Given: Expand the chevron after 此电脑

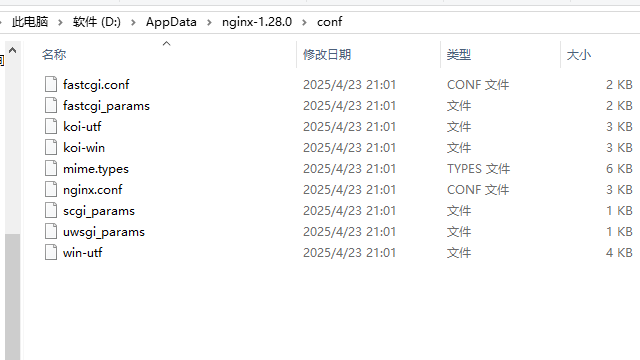Looking at the screenshot, I should (x=60, y=22).
